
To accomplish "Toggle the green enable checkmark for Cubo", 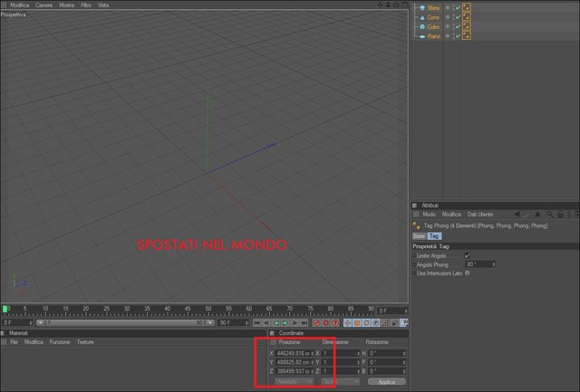I will click(x=458, y=27).
